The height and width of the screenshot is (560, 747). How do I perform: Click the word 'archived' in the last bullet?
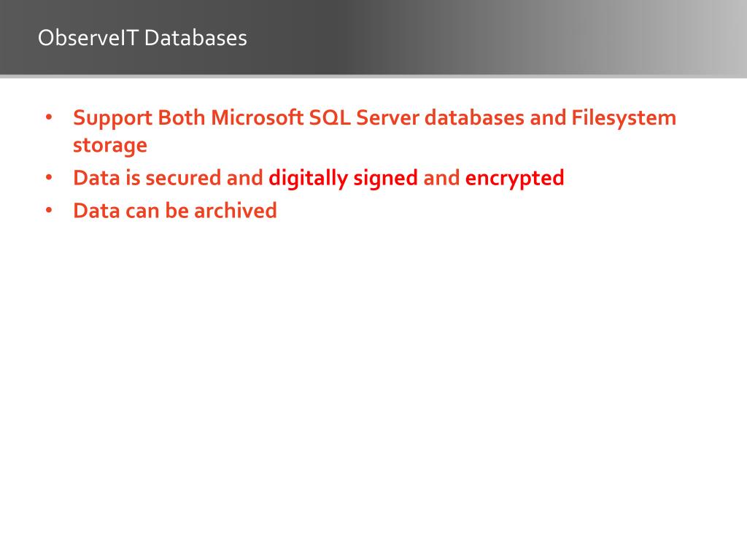pyautogui.click(x=236, y=211)
